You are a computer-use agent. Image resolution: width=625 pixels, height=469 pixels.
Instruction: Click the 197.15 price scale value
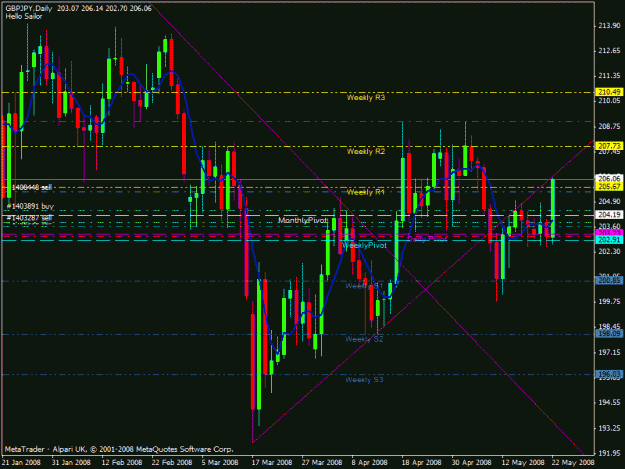(609, 352)
